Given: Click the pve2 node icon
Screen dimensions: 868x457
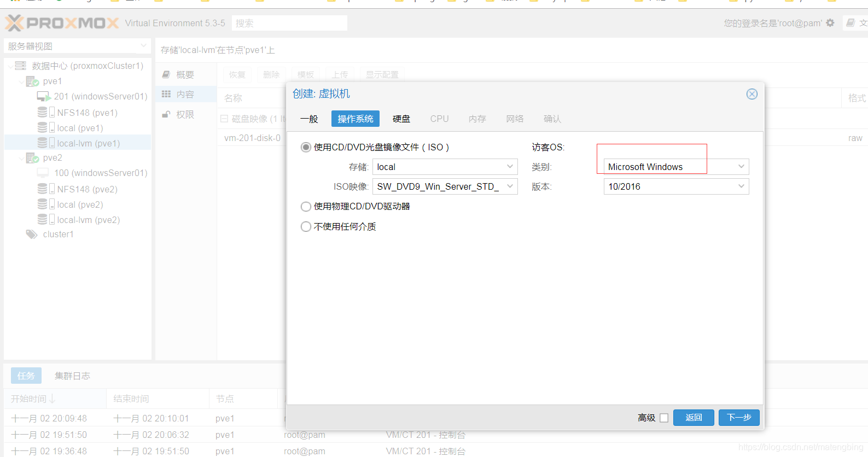Looking at the screenshot, I should click(x=32, y=158).
